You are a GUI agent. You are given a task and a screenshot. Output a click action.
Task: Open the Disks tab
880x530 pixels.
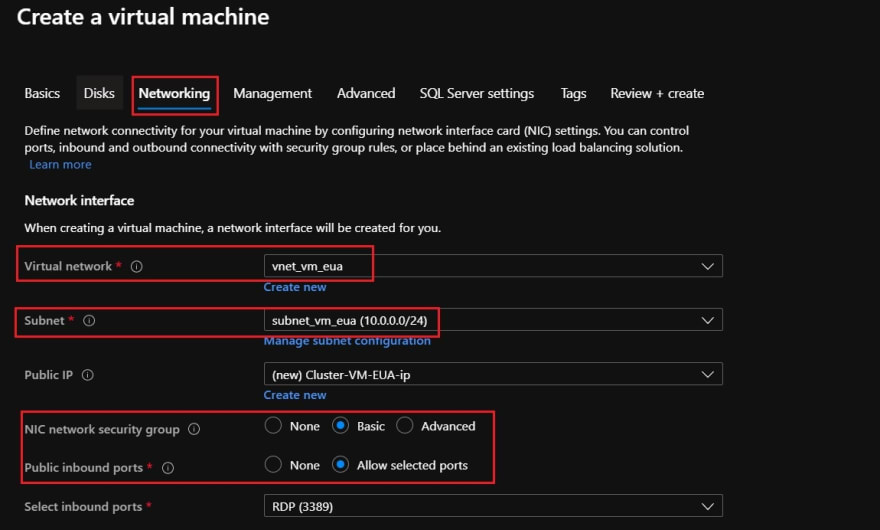(99, 93)
